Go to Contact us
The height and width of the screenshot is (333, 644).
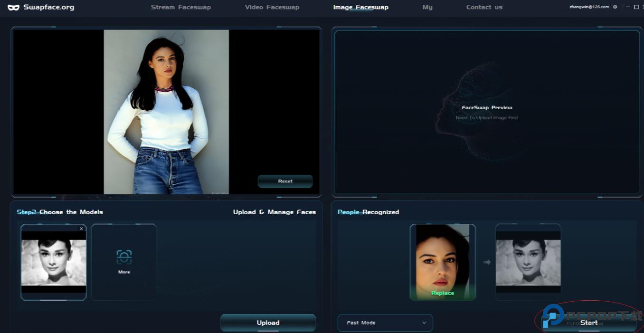coord(484,7)
